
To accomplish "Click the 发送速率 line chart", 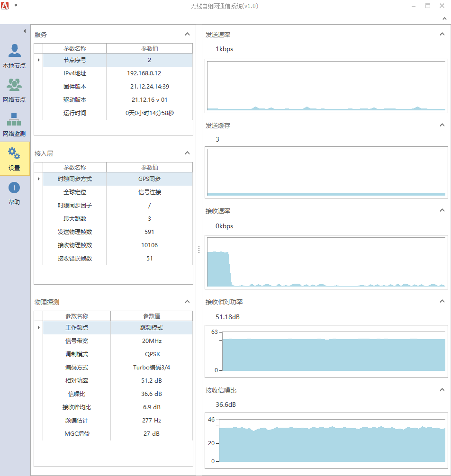I will (x=326, y=86).
